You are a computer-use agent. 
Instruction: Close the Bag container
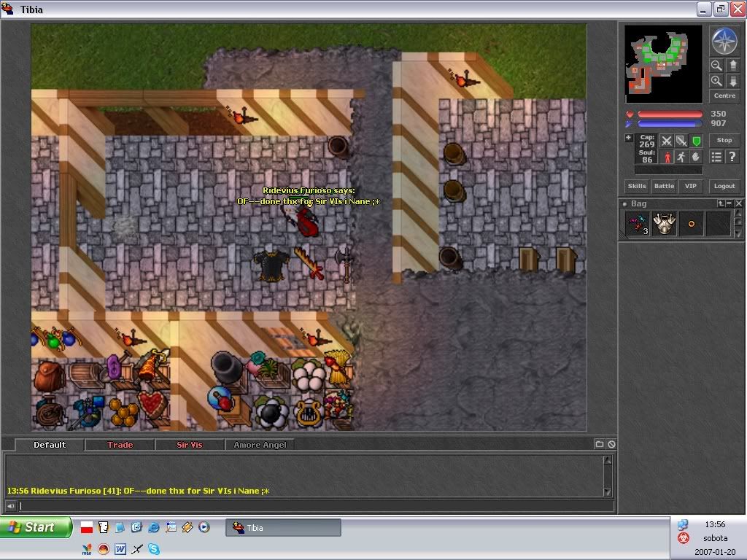click(738, 203)
